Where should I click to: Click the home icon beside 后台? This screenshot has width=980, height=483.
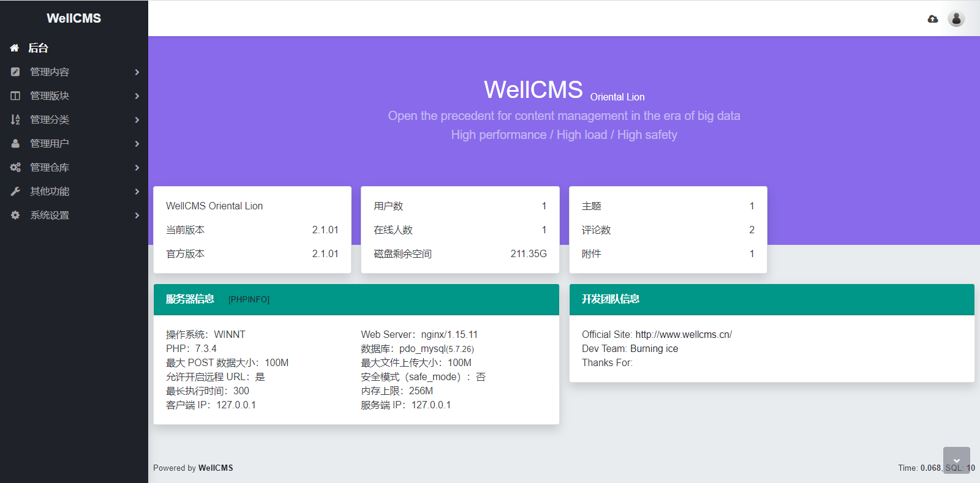pyautogui.click(x=14, y=48)
